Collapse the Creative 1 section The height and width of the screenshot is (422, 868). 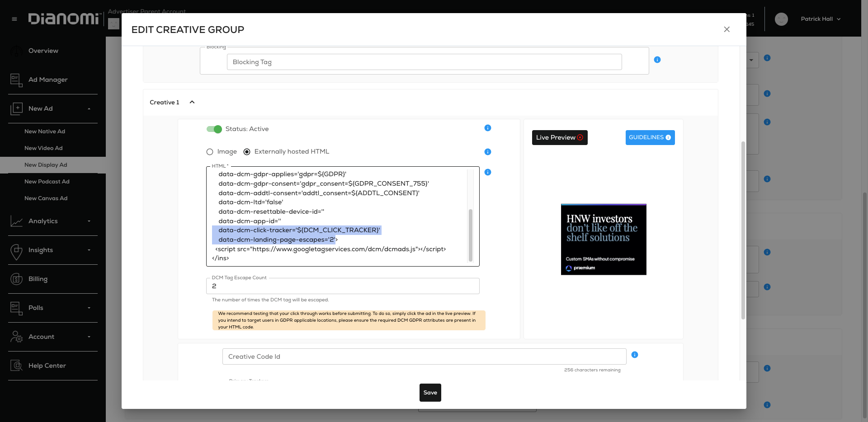pyautogui.click(x=192, y=102)
